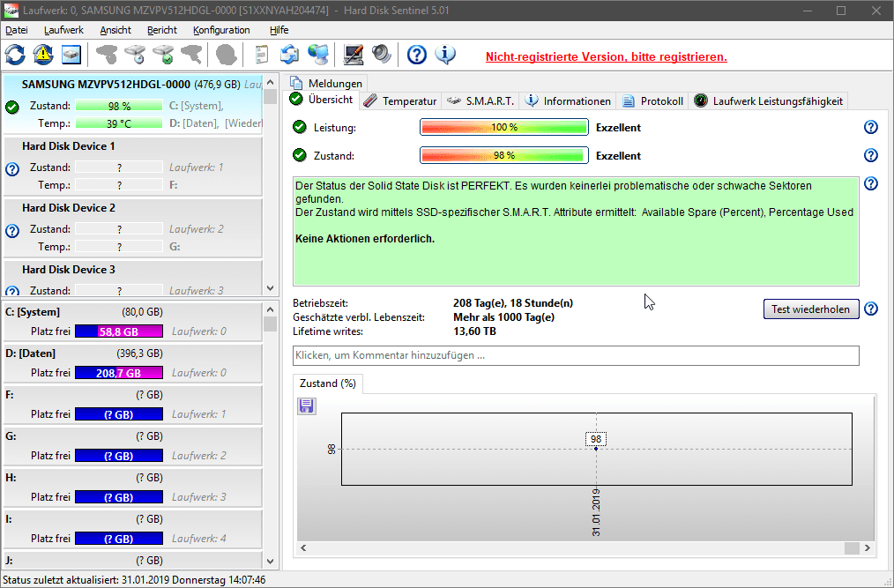This screenshot has width=894, height=588.
Task: Select the D: [Daten] partition entry
Action: (x=132, y=362)
